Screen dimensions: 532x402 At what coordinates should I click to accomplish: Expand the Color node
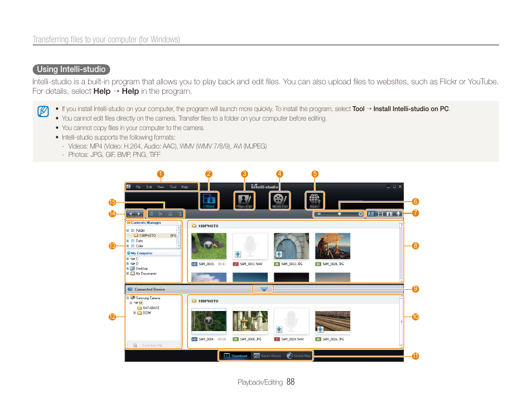tap(128, 246)
